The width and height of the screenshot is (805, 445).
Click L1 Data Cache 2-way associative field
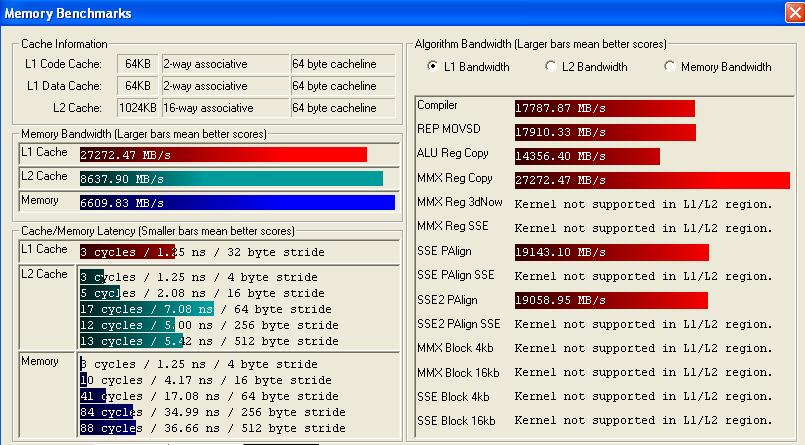pos(225,86)
